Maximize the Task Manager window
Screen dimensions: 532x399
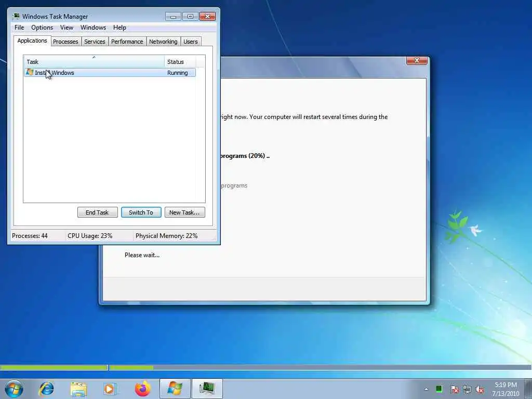pos(190,16)
